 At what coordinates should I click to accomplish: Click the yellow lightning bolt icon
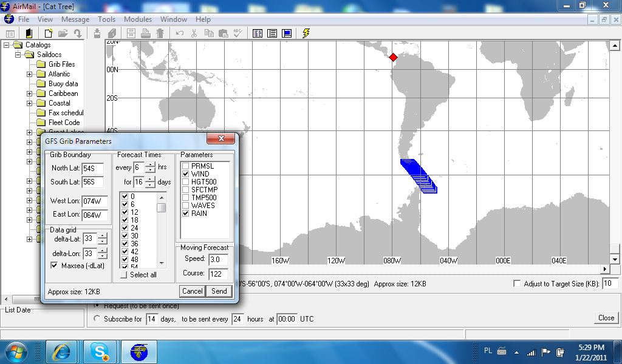click(x=306, y=33)
